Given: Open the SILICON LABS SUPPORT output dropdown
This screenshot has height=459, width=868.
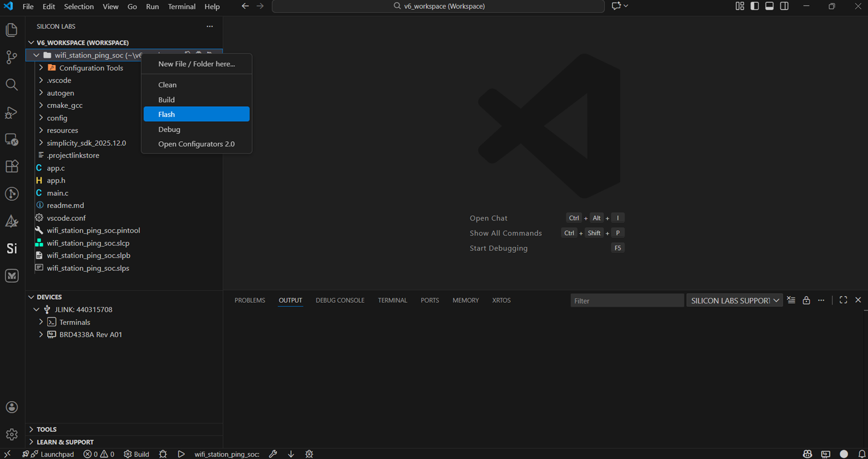Looking at the screenshot, I should (734, 300).
